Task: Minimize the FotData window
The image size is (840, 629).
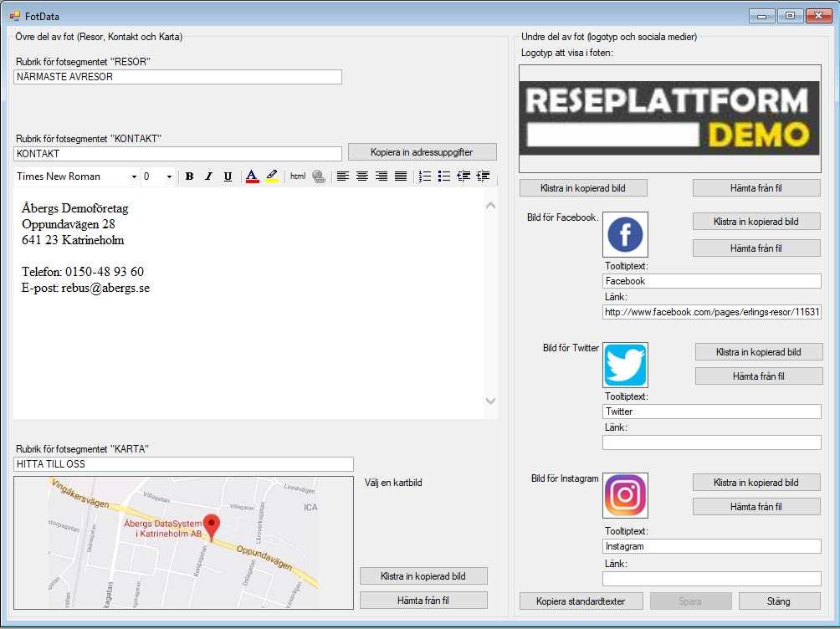Action: pyautogui.click(x=762, y=16)
